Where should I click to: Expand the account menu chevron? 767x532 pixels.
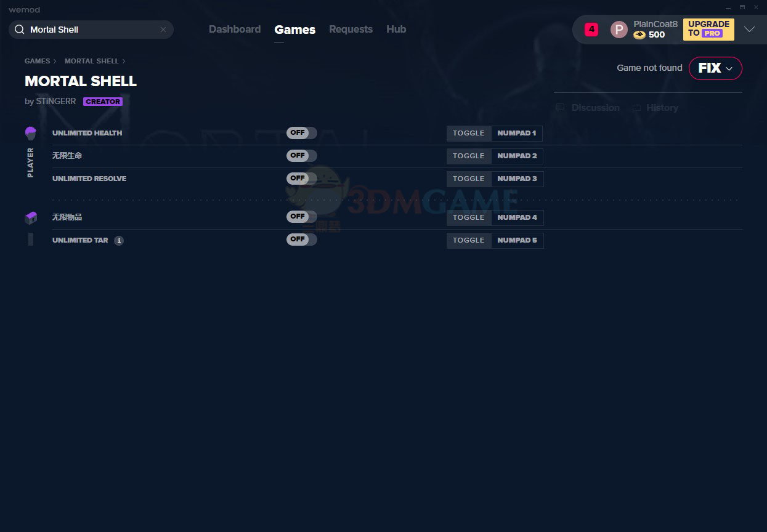pyautogui.click(x=749, y=30)
